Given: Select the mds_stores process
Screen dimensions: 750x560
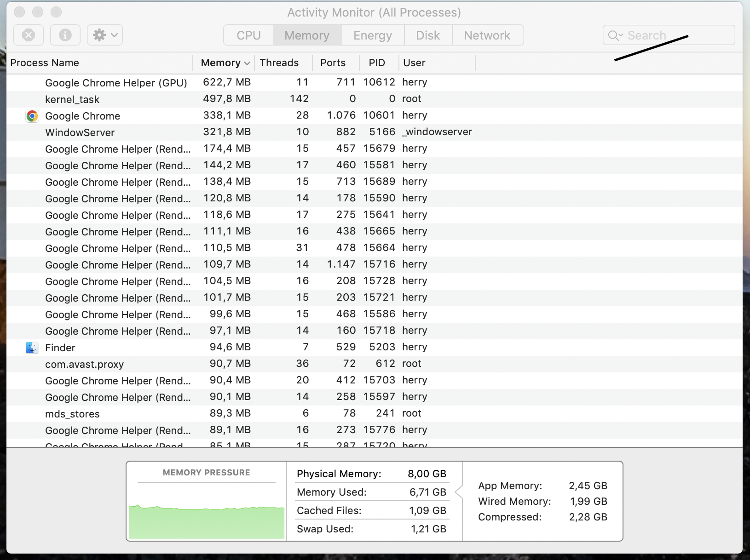Looking at the screenshot, I should tap(72, 414).
